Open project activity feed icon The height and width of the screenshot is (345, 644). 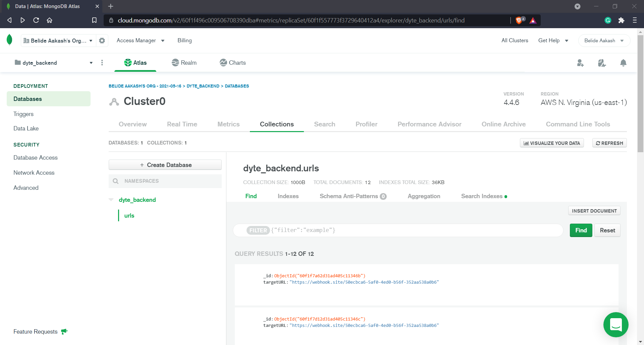click(x=602, y=63)
